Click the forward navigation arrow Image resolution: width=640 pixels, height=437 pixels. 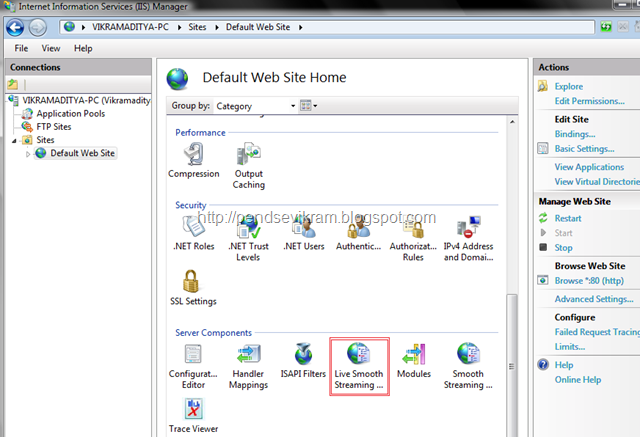38,28
